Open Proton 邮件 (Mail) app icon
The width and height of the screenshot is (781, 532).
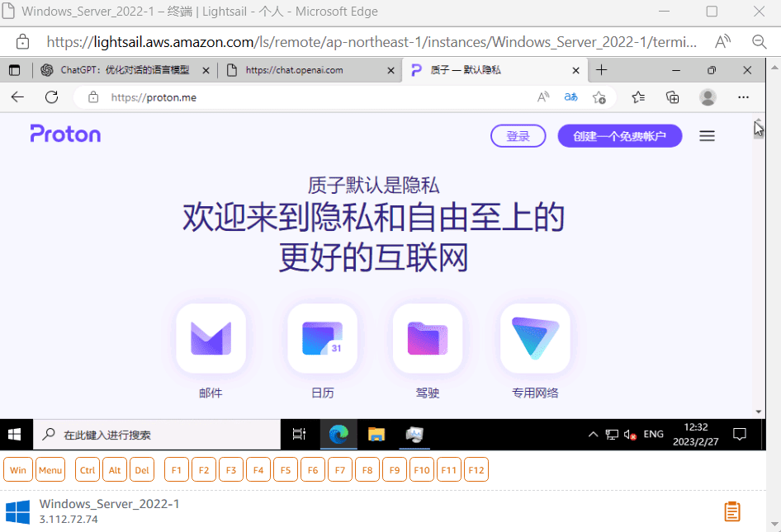coord(211,338)
